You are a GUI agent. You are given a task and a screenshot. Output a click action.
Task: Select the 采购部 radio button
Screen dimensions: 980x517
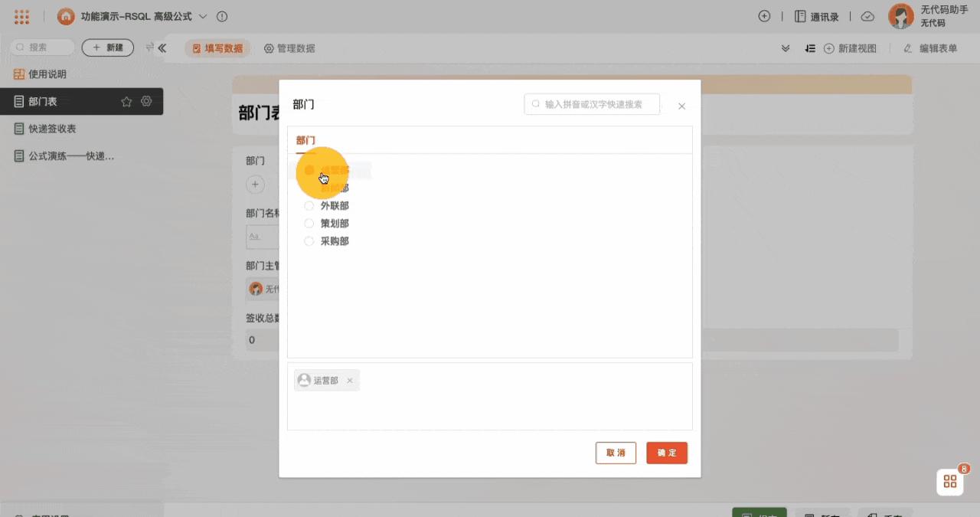click(x=309, y=241)
